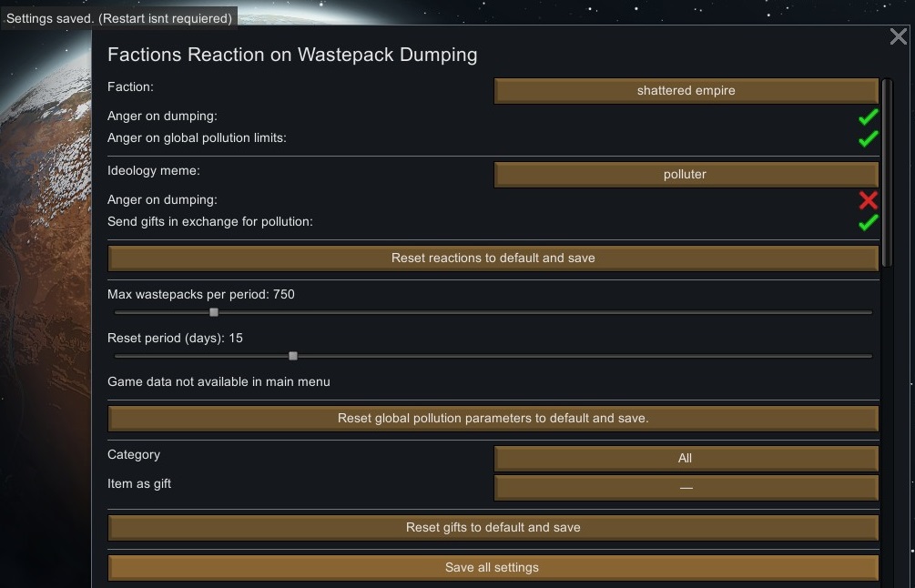Click 'Game data not available in main menu' text

[x=219, y=381]
